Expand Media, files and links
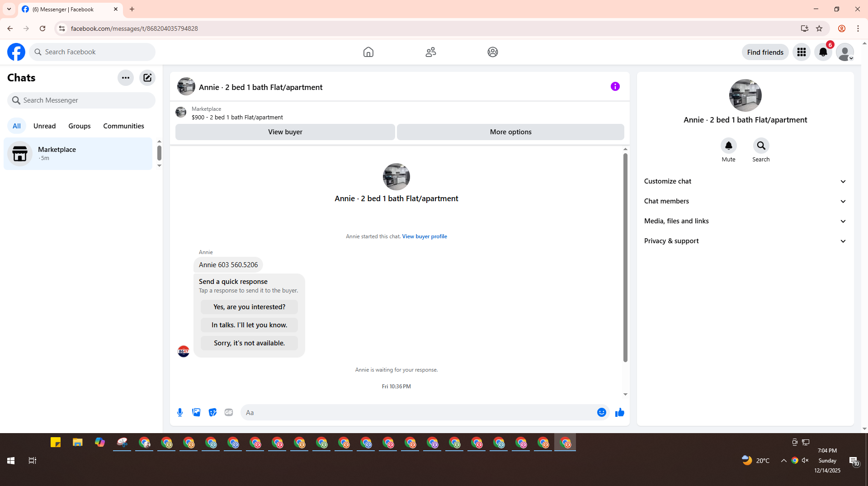The width and height of the screenshot is (868, 486). [x=745, y=221]
